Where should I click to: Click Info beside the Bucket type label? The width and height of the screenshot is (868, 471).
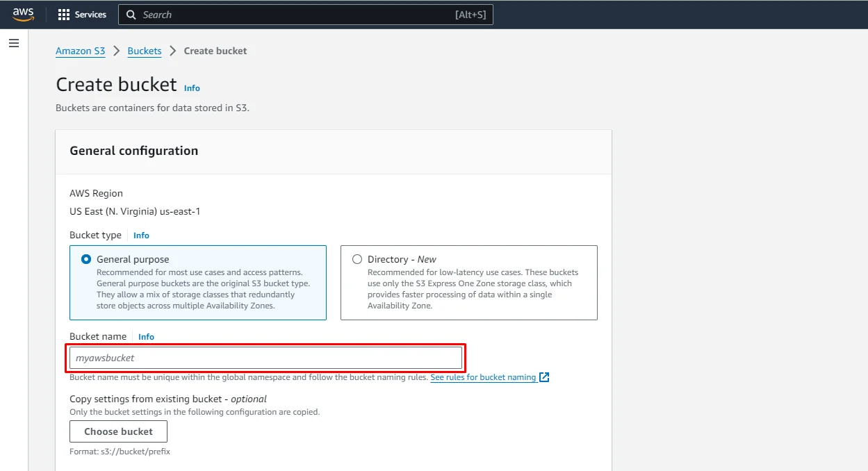click(x=141, y=235)
